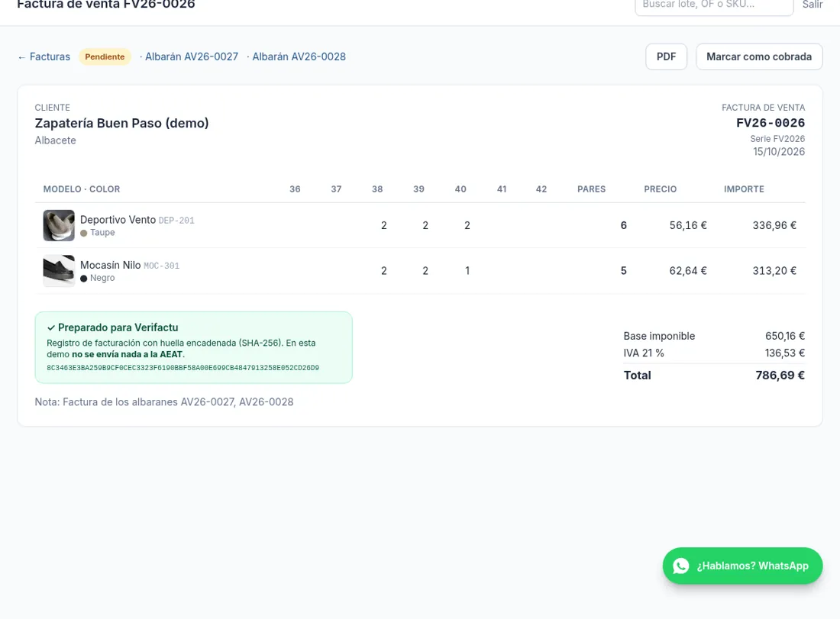Image resolution: width=840 pixels, height=619 pixels.
Task: Click Marcar como cobrada button
Action: pos(759,56)
